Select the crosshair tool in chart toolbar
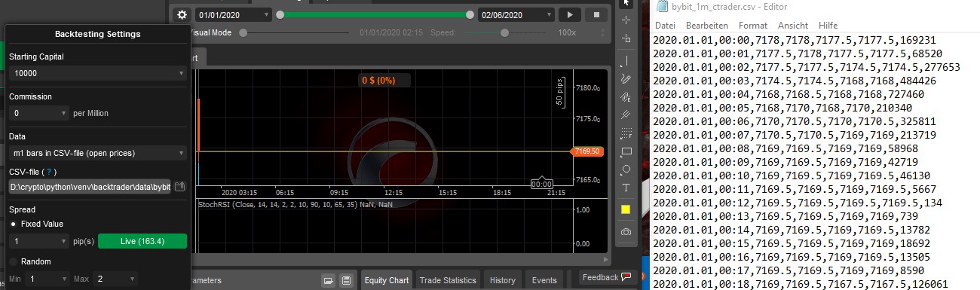 click(x=626, y=20)
